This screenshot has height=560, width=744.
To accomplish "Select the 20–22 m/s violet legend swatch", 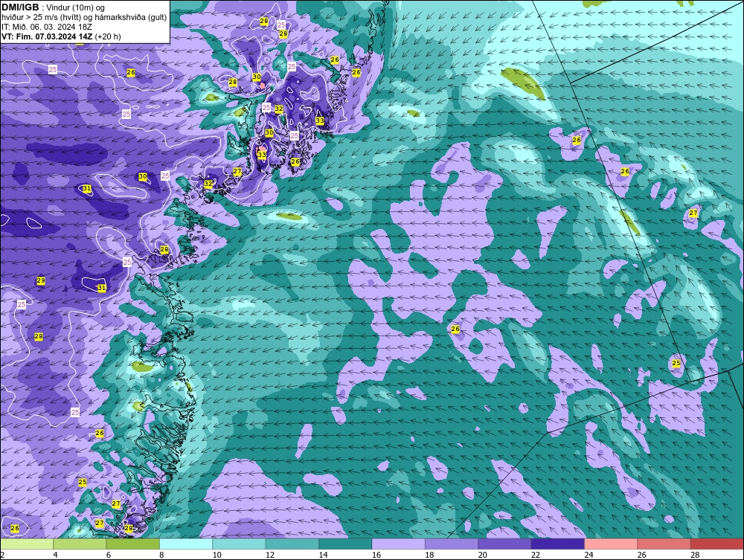I will (x=505, y=544).
